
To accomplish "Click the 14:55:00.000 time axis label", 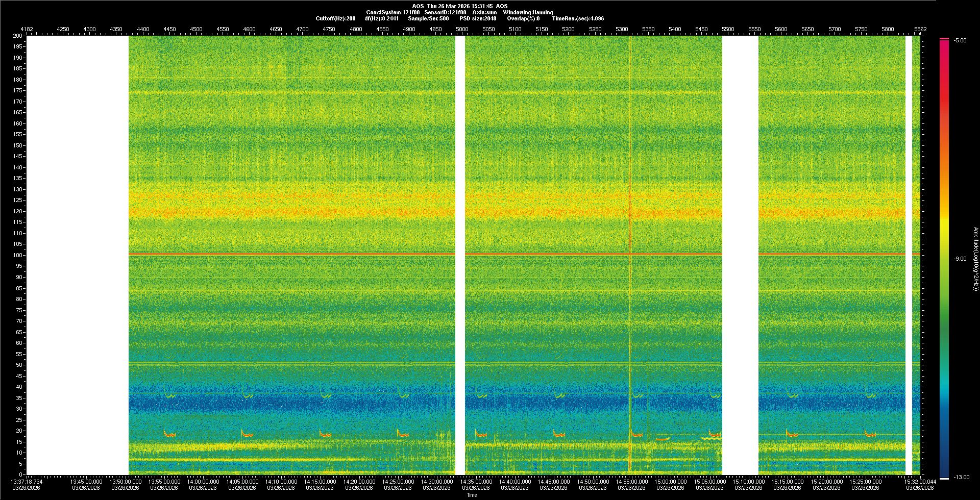I will click(631, 482).
